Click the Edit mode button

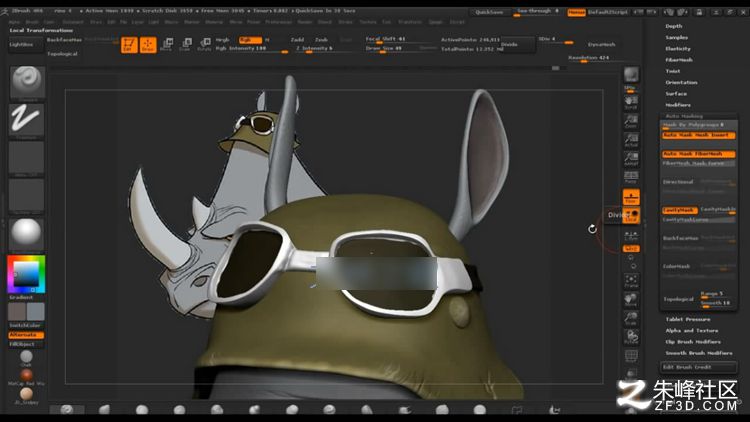(x=129, y=45)
